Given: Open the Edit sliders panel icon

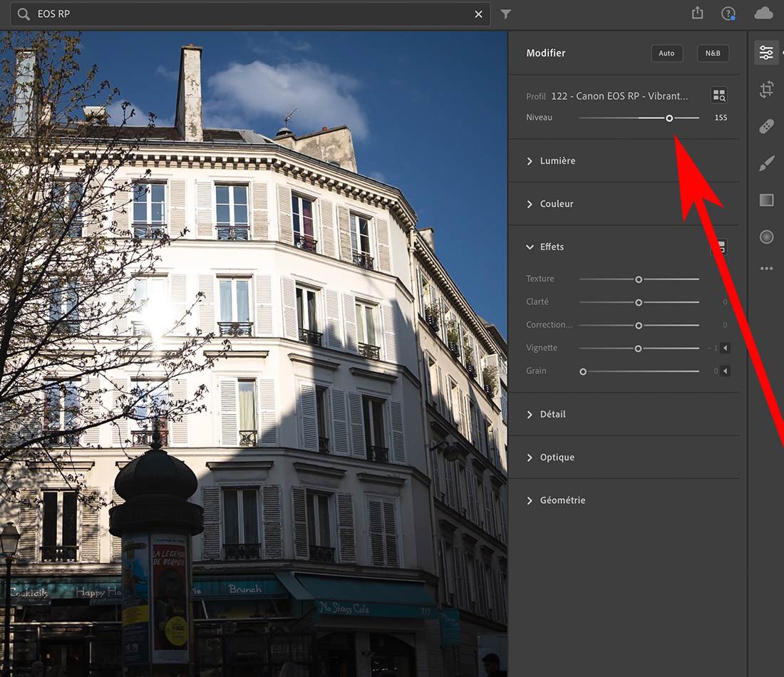Looking at the screenshot, I should coord(766,53).
